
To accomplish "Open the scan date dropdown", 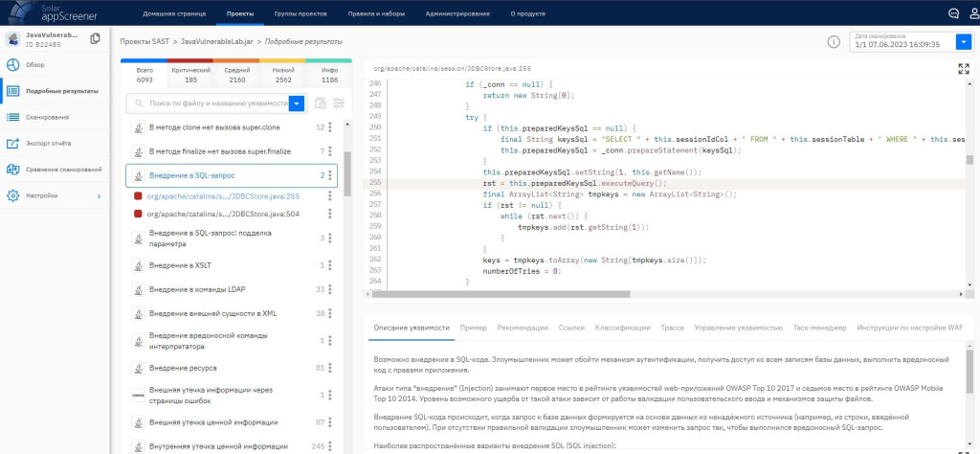I will coord(964,42).
